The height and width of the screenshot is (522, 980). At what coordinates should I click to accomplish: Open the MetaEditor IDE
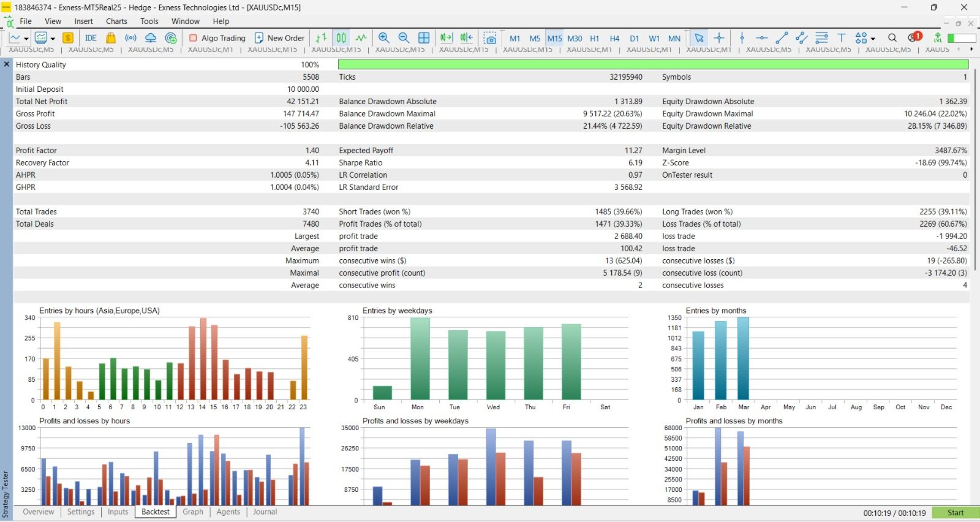[91, 38]
